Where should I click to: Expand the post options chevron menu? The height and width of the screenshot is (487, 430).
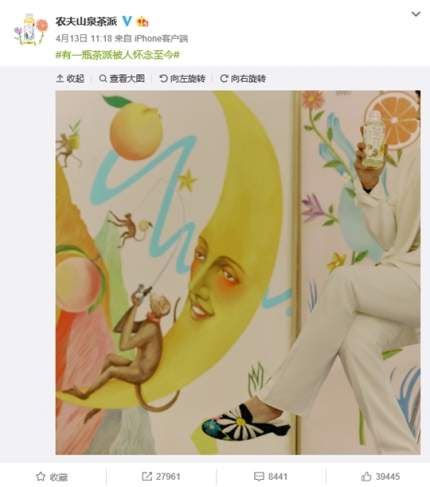click(416, 14)
